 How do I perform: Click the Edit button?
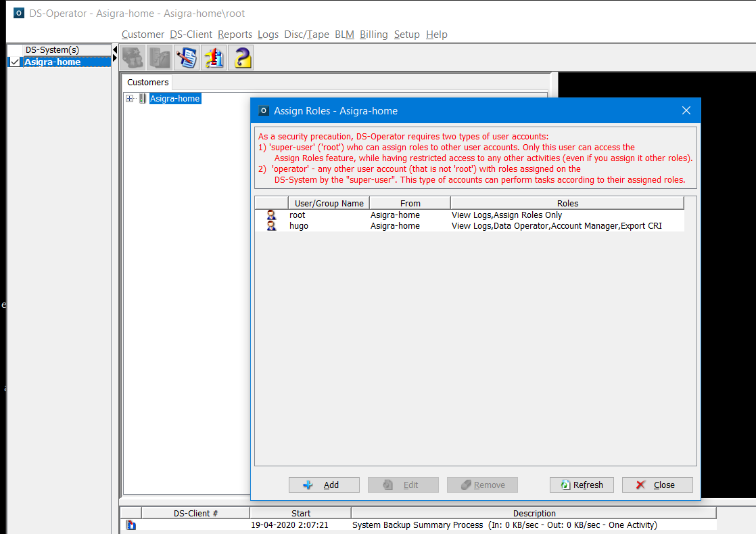coord(403,485)
